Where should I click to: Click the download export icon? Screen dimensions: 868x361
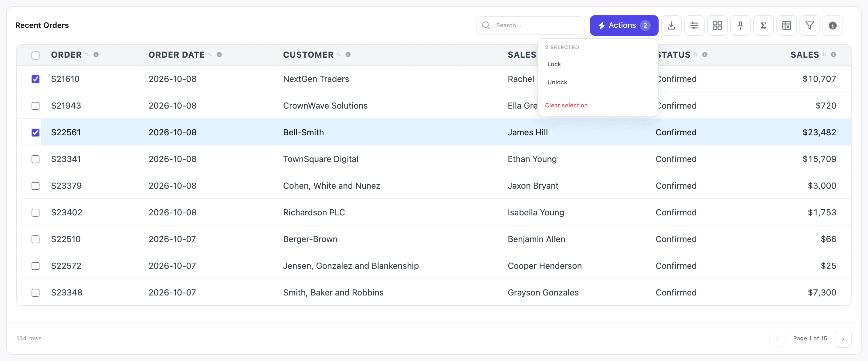coord(671,25)
